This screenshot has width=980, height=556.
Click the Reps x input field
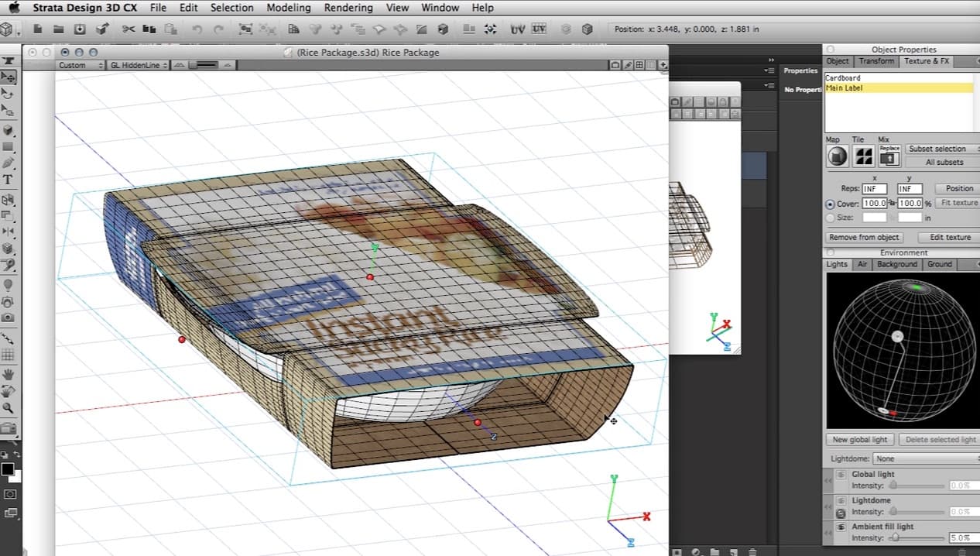coord(875,189)
